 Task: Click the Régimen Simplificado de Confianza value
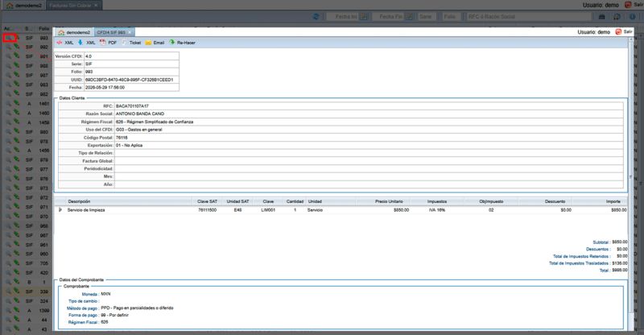[x=155, y=122]
